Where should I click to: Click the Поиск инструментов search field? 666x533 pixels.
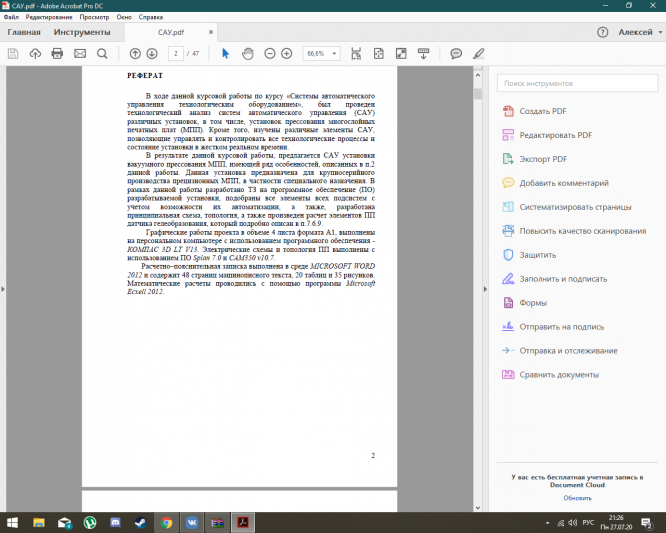tap(575, 84)
